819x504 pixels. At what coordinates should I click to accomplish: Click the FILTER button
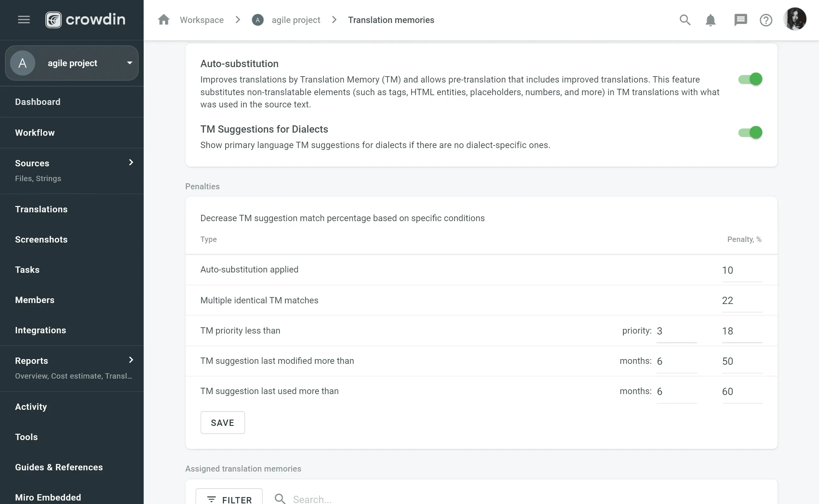[229, 498]
